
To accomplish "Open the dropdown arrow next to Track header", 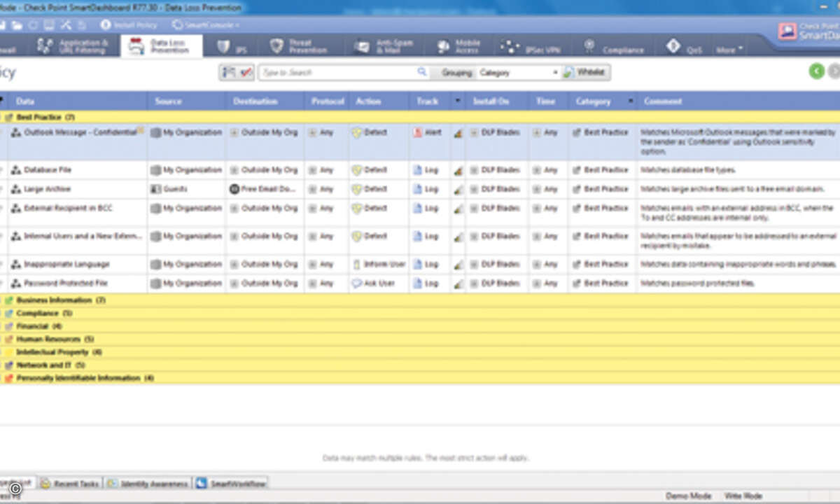I will coord(458,101).
